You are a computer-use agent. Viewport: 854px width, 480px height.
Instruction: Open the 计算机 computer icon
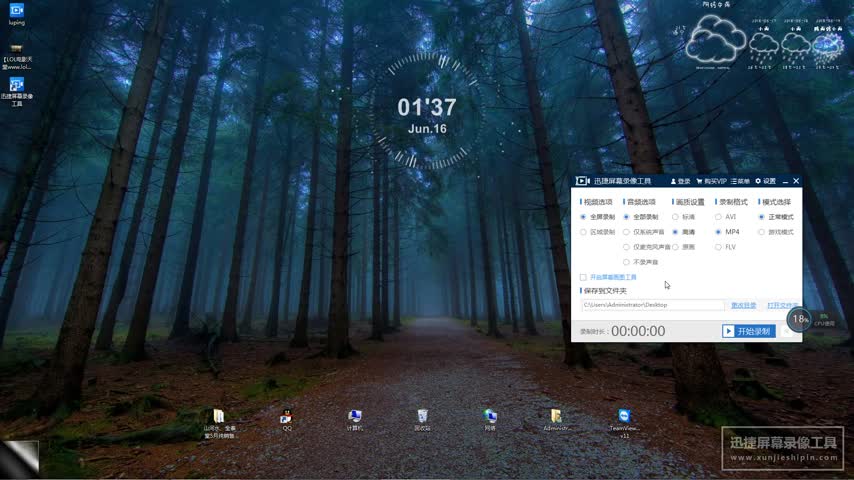(355, 420)
